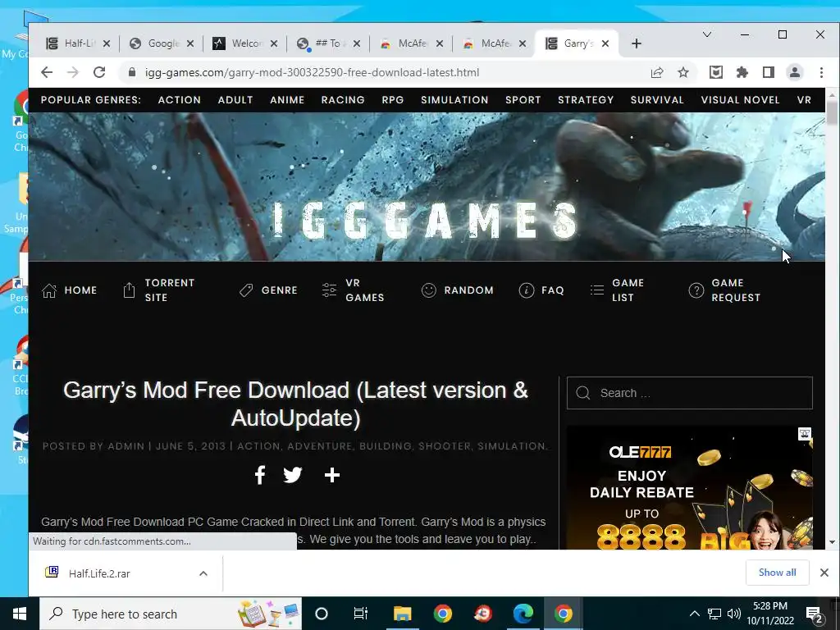
Task: Open the clock showing 5:28 PM
Action: click(x=770, y=614)
